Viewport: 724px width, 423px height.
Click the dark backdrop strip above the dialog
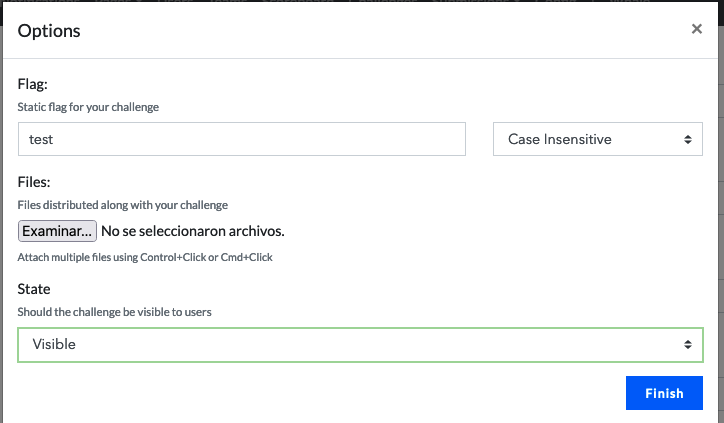(x=362, y=1)
